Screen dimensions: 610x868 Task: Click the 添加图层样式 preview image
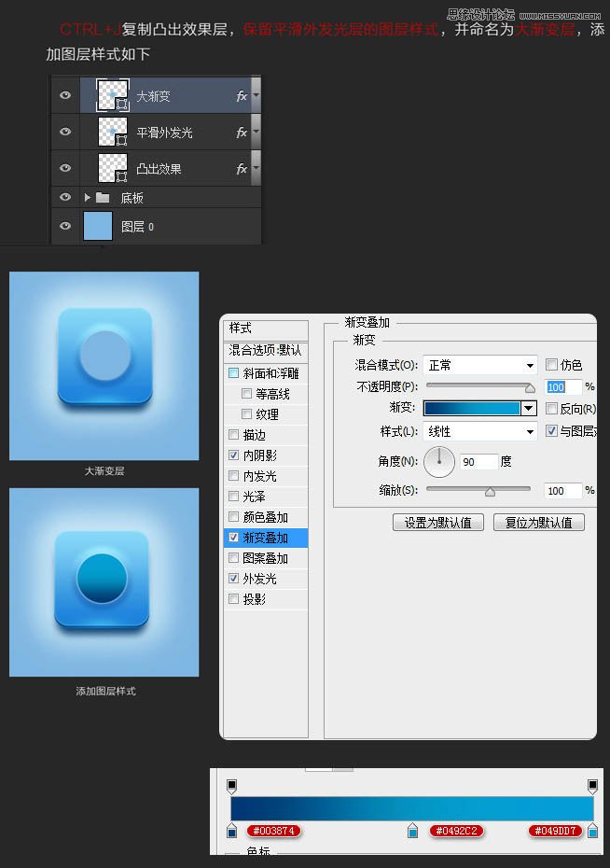[x=104, y=582]
